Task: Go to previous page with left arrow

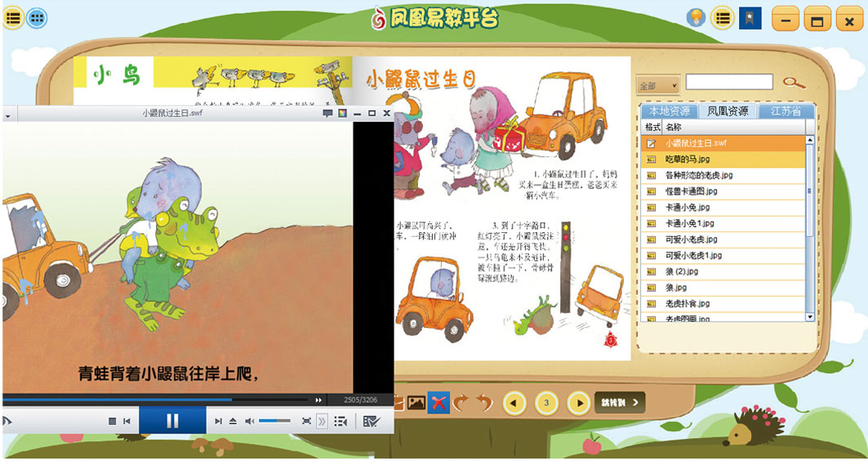Action: 514,403
